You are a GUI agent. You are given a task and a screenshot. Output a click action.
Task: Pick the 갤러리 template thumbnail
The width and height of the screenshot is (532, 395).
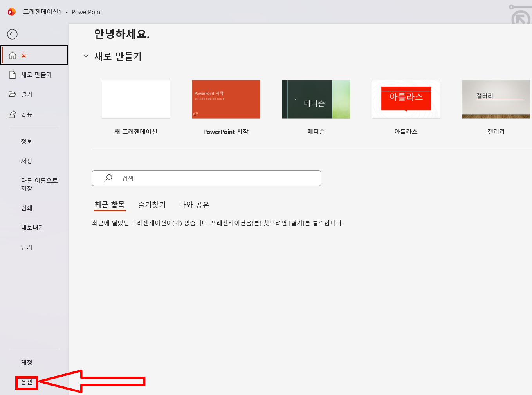(x=496, y=99)
